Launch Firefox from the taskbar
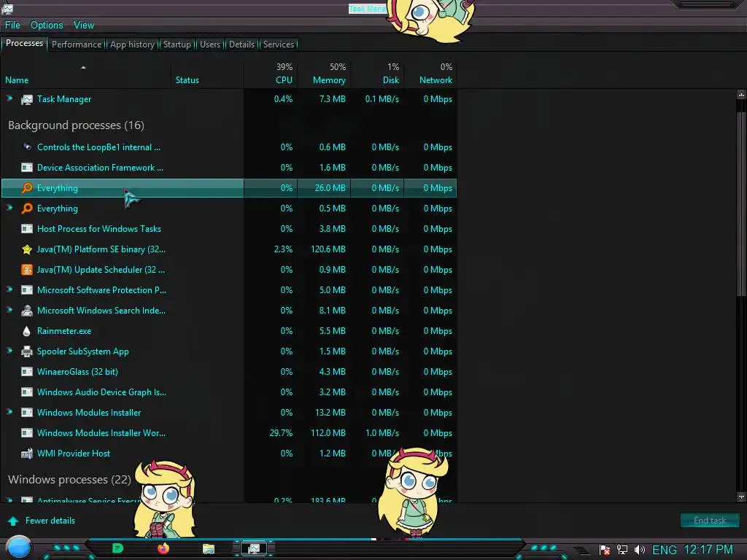747x560 pixels. pos(163,548)
